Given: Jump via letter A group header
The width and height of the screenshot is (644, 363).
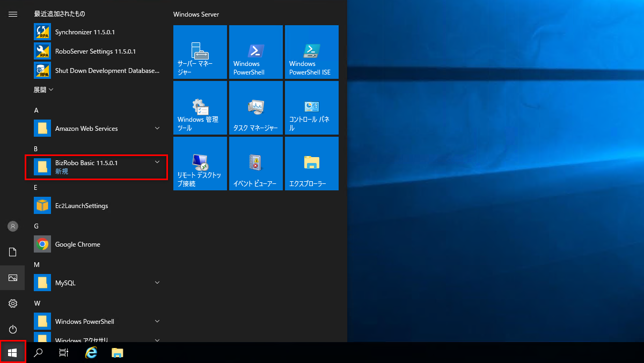Looking at the screenshot, I should point(36,110).
